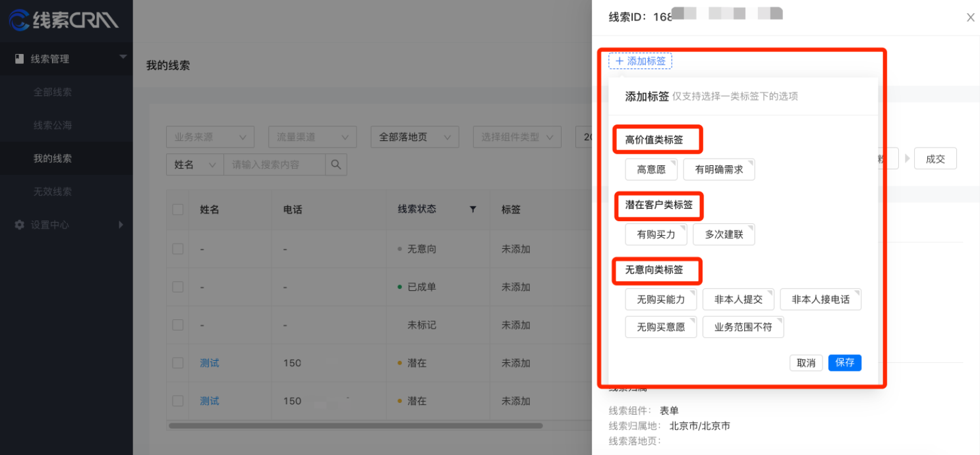Select the 高意愿 tag option
This screenshot has width=980, height=455.
650,169
